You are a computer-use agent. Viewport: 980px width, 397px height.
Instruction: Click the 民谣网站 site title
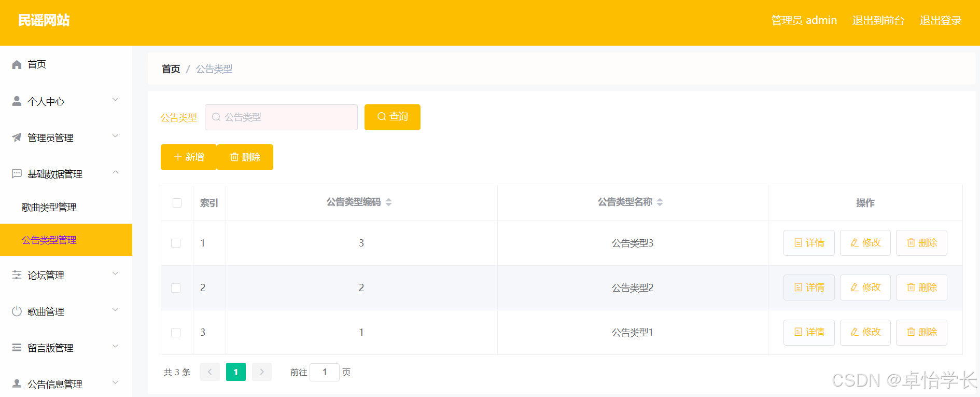tap(44, 20)
